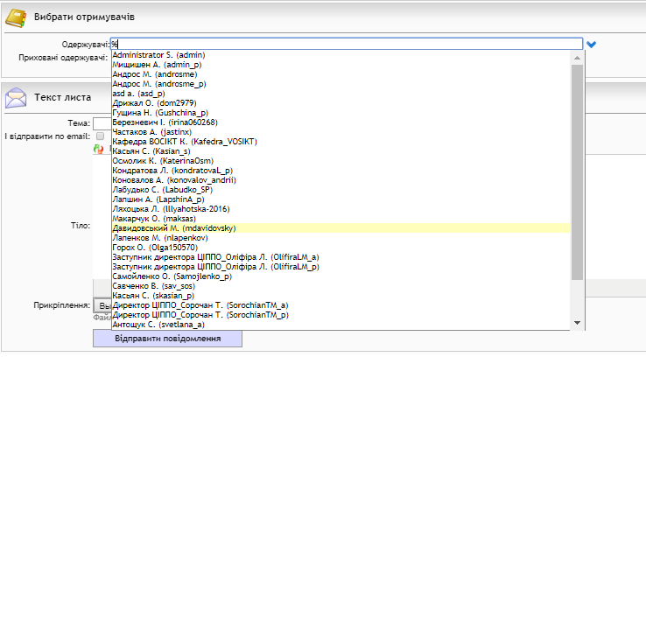Pick Савченко В. (sav_sos) entry
Screen dimensions: 646x644
[x=341, y=286]
